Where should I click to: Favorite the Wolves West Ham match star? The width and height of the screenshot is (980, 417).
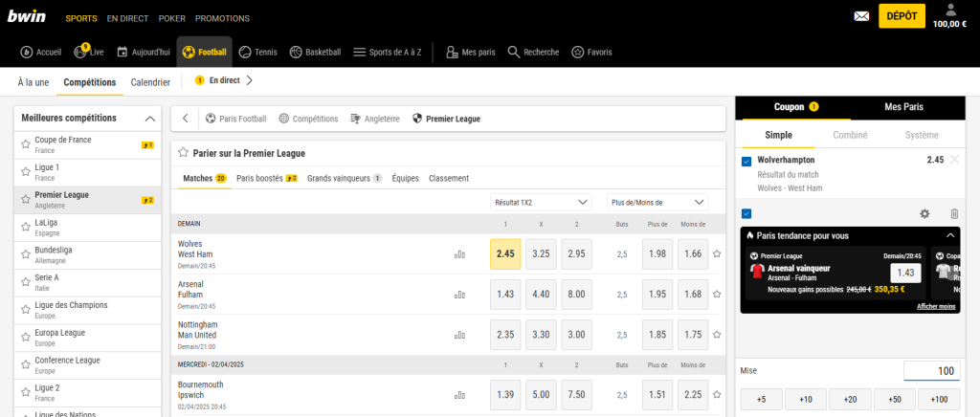(x=717, y=254)
